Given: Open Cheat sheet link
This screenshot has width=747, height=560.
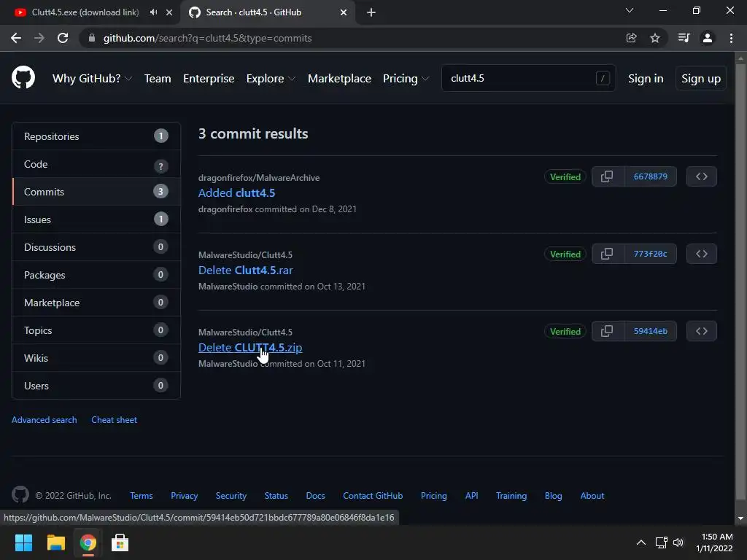Looking at the screenshot, I should [115, 419].
